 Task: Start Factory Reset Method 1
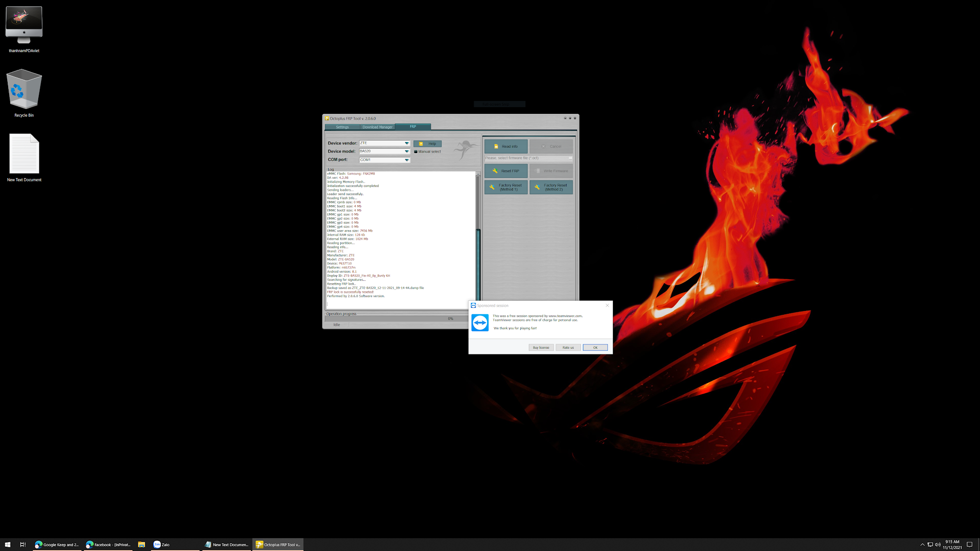pyautogui.click(x=506, y=187)
